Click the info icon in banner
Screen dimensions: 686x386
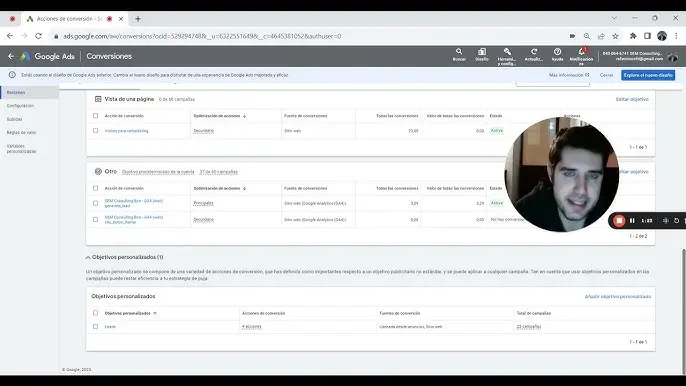point(12,75)
